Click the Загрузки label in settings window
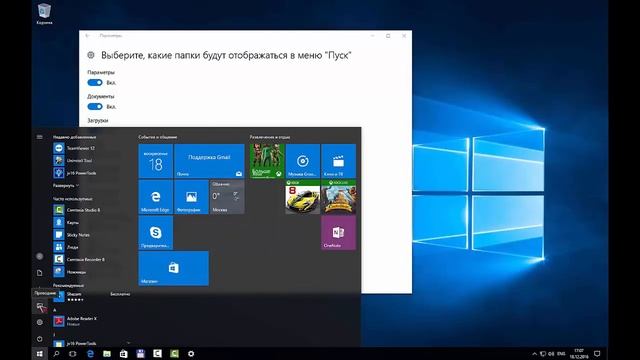 click(x=98, y=120)
